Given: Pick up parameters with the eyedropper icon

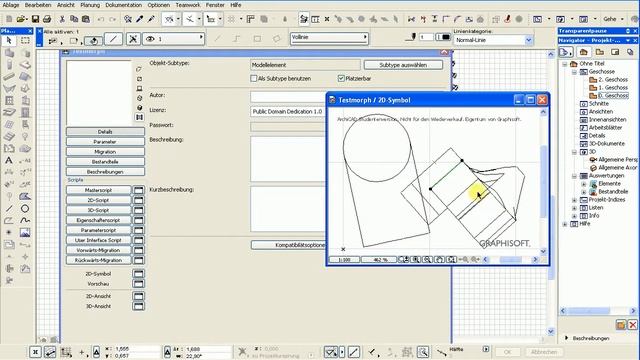Looking at the screenshot, I should point(140,19).
